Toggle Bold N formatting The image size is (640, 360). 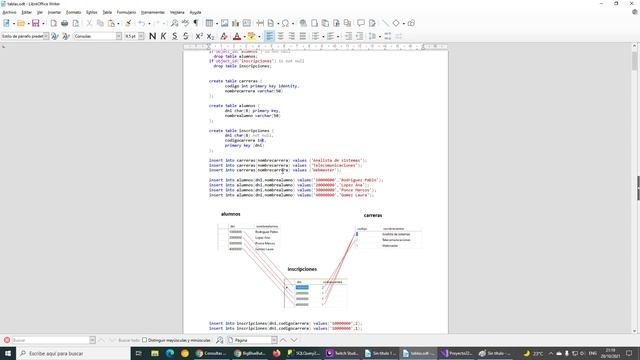click(x=152, y=36)
